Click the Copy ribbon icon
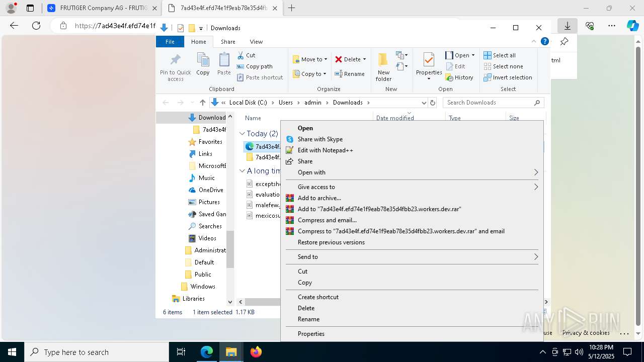 (203, 64)
